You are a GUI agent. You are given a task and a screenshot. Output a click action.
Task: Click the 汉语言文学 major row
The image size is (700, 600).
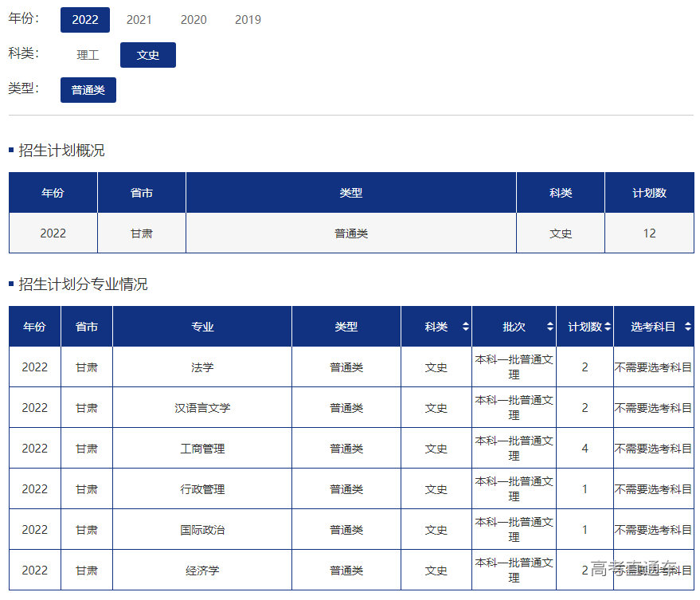202,408
